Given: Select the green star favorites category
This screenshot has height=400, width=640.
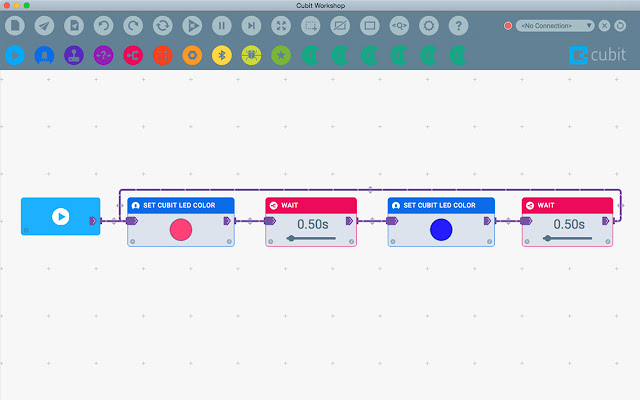Looking at the screenshot, I should pyautogui.click(x=281, y=55).
